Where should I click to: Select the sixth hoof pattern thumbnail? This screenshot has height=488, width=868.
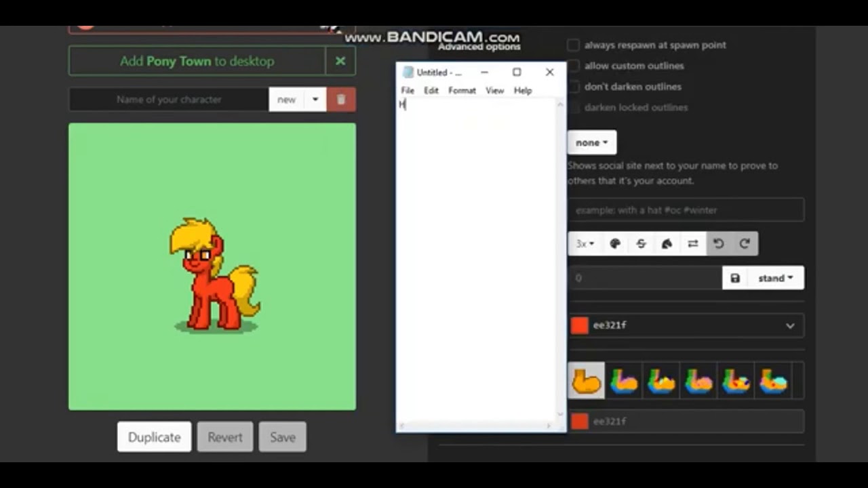773,381
